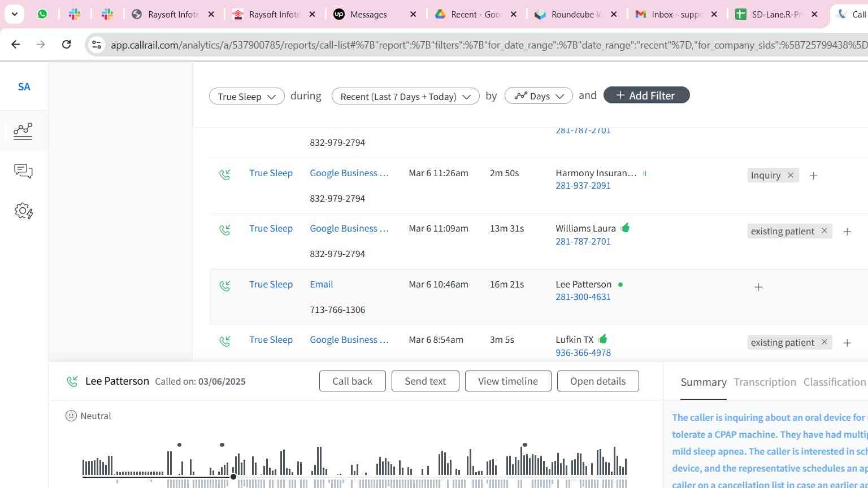
Task: Open True Sleep link in Harmony Insurance row
Action: click(271, 173)
